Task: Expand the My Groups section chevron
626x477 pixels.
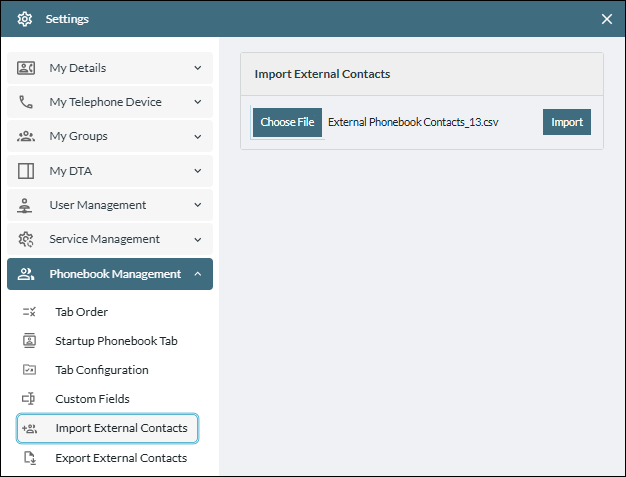Action: tap(197, 136)
